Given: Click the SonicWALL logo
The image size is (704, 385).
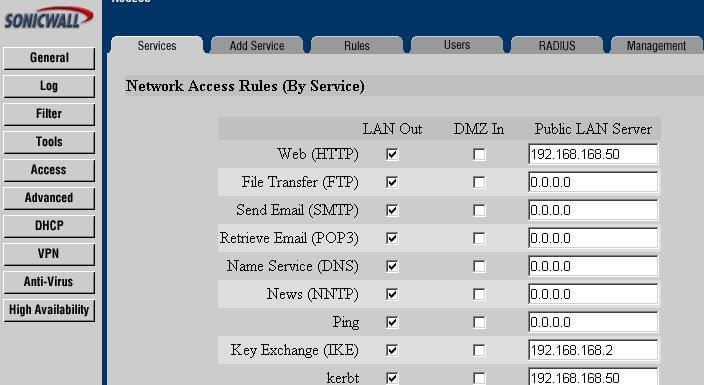Looking at the screenshot, I should coord(48,18).
